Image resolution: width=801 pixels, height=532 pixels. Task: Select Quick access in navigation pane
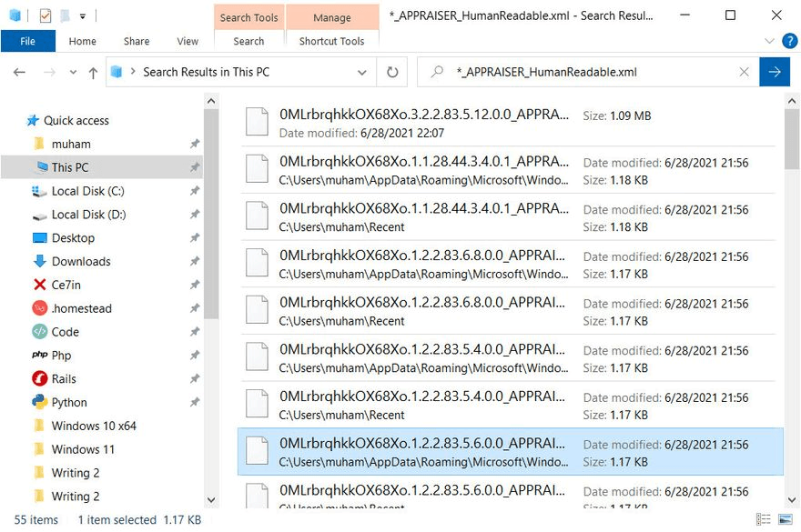click(76, 120)
